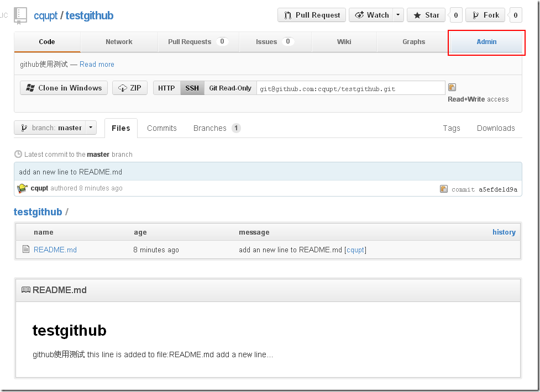Click Clone in Windows button

[64, 88]
